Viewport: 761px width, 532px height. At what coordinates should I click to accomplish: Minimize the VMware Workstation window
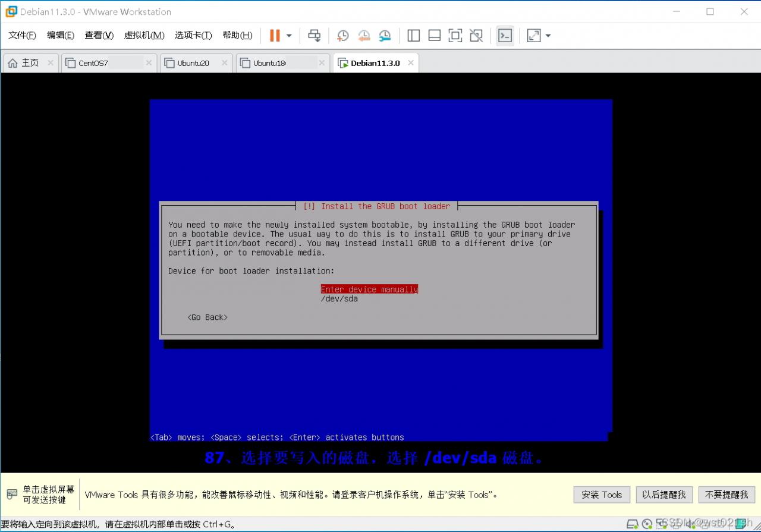676,11
